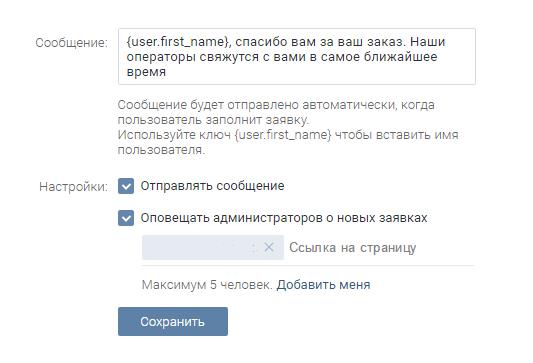Screen dimensions: 533x363
Task: Click the Сохранить button
Action: [173, 322]
